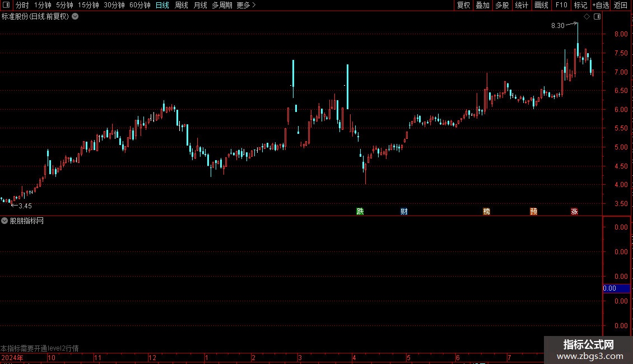
Task: Select the 60分钟 period tab
Action: point(140,5)
